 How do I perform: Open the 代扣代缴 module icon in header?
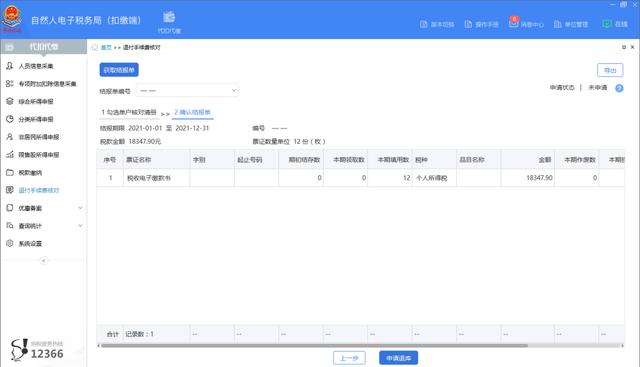pyautogui.click(x=169, y=17)
